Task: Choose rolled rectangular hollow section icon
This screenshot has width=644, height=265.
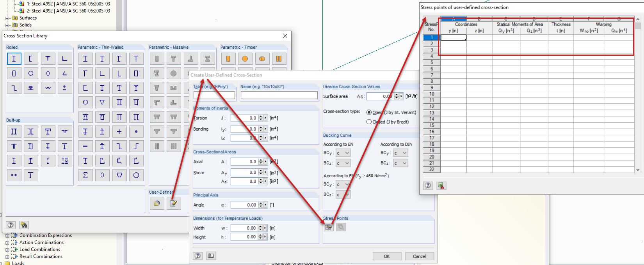Action: [x=14, y=73]
